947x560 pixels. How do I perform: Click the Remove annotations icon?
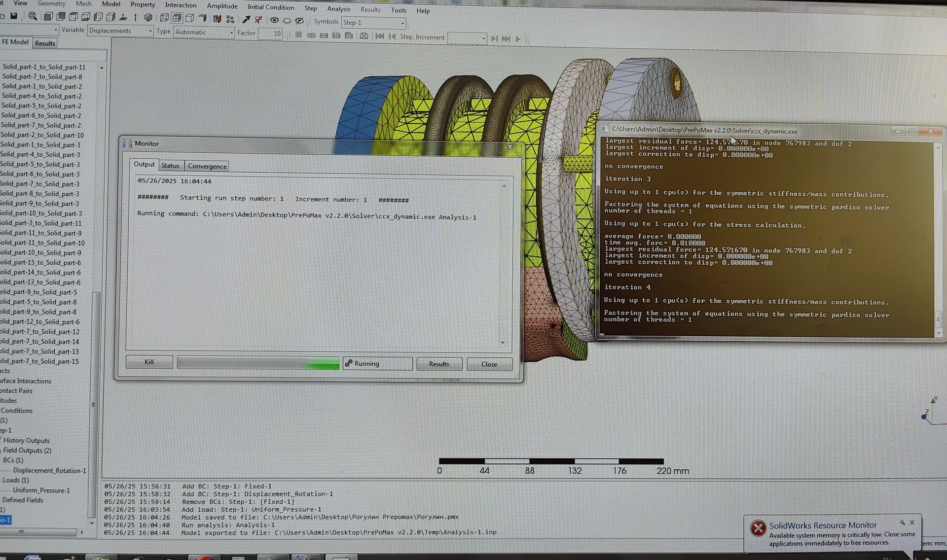[x=258, y=19]
